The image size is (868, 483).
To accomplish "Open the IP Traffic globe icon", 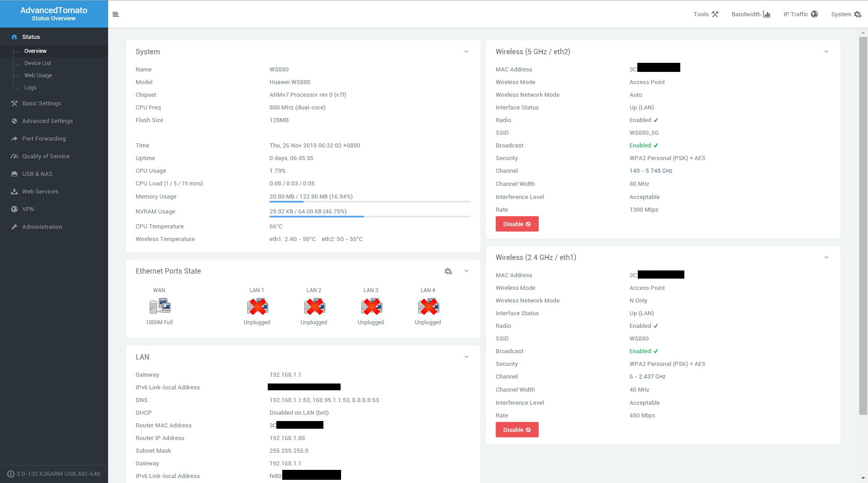I will point(814,14).
